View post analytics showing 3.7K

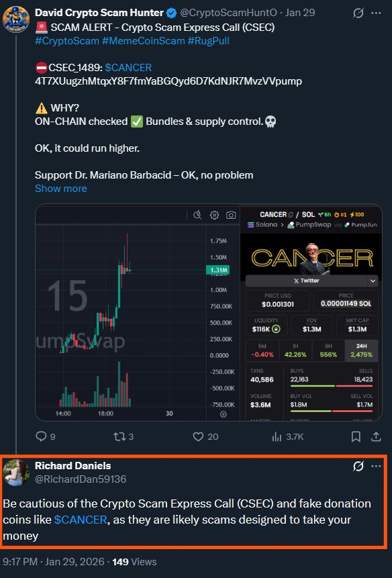[287, 436]
